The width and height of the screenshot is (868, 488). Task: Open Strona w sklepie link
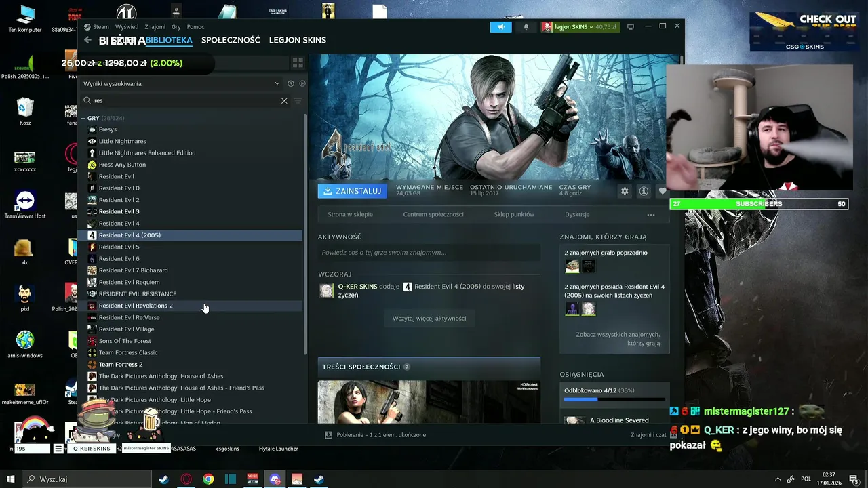pos(350,214)
